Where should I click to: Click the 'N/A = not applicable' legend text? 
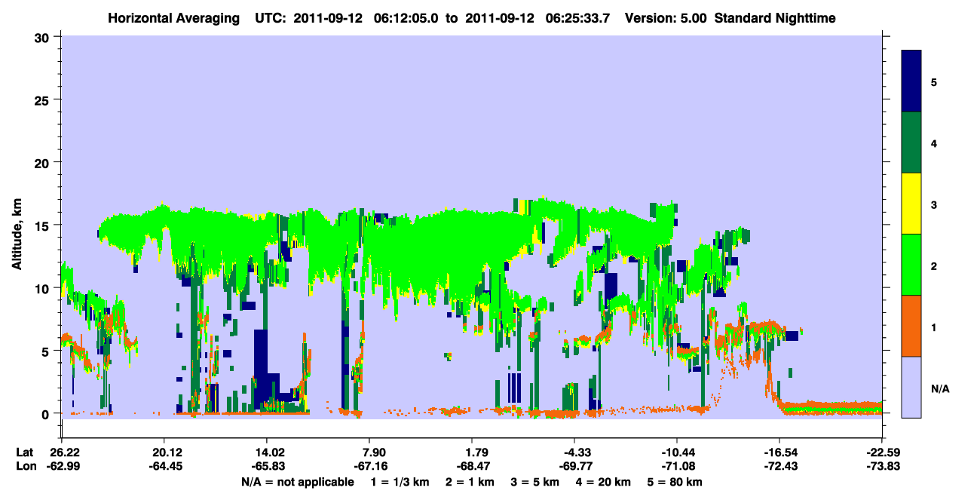point(297,482)
